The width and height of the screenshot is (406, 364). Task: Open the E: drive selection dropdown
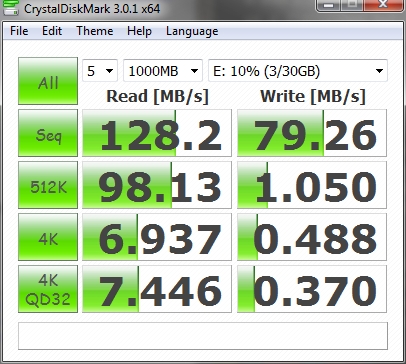click(298, 71)
